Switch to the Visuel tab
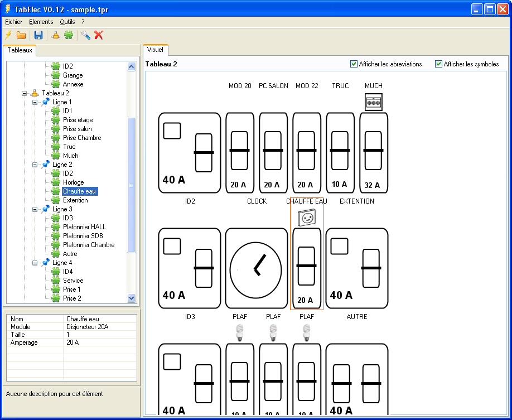 pyautogui.click(x=155, y=50)
